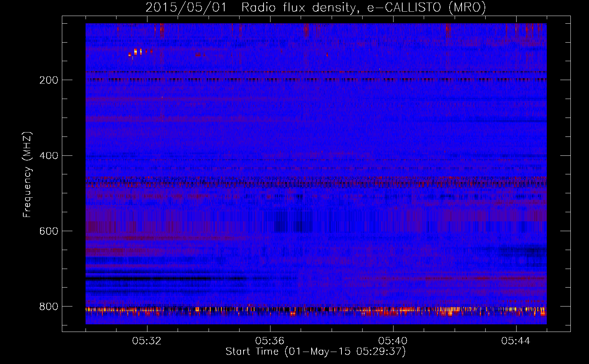The image size is (589, 364).
Task: Click the "05:32" time tick label
Action: (147, 341)
